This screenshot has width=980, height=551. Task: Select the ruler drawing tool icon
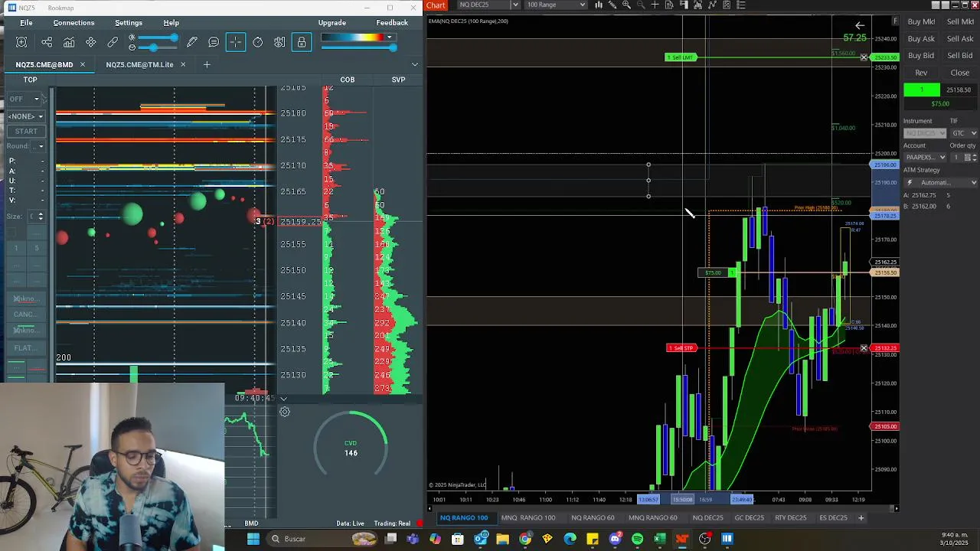(x=612, y=5)
